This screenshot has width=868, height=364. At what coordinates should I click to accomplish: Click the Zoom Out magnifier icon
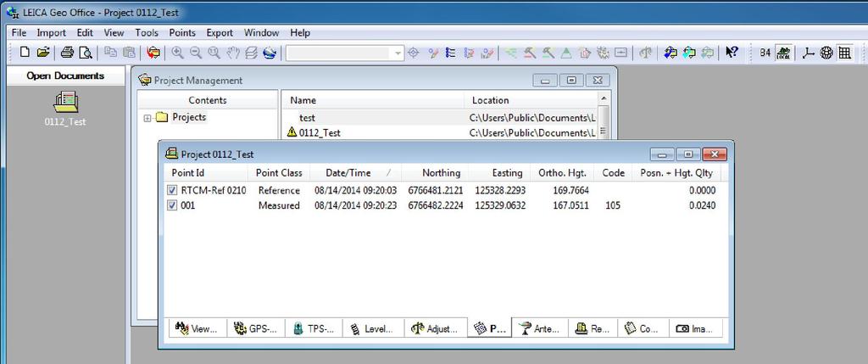coord(196,53)
